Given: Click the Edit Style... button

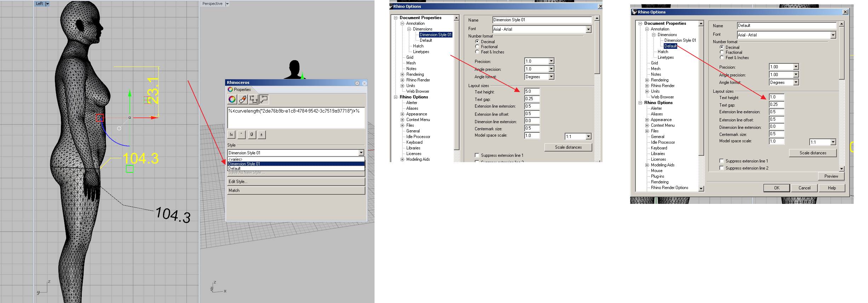Looking at the screenshot, I should pos(296,182).
